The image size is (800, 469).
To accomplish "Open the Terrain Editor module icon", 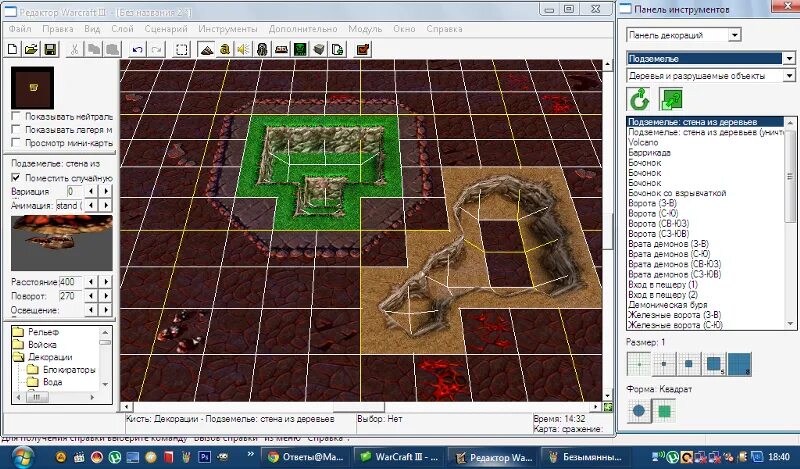I will [206, 50].
